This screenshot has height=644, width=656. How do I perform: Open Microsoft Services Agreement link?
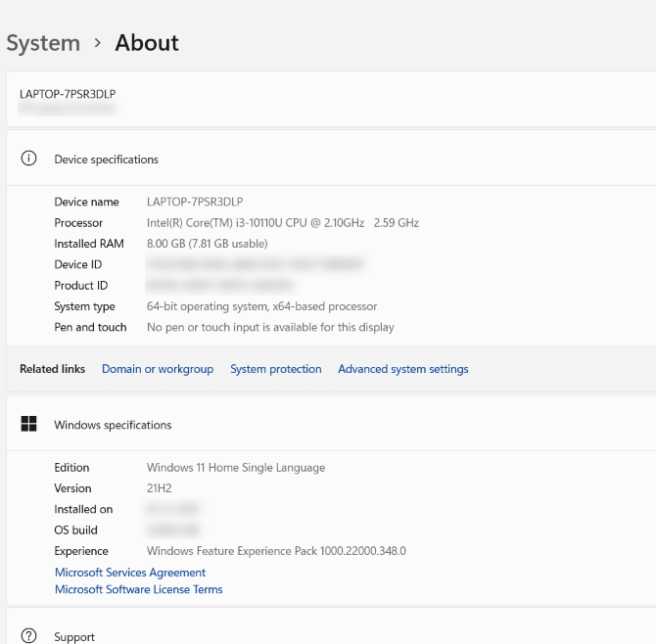click(130, 573)
